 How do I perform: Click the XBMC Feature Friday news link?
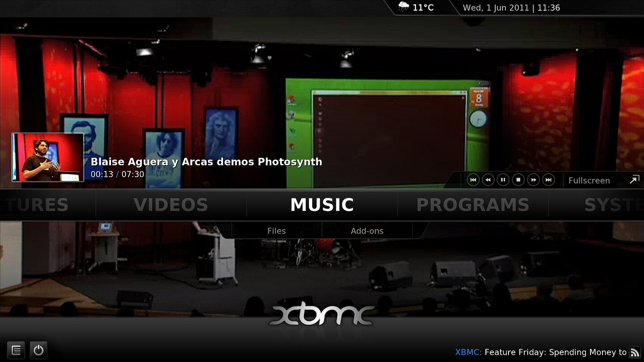[x=537, y=352]
